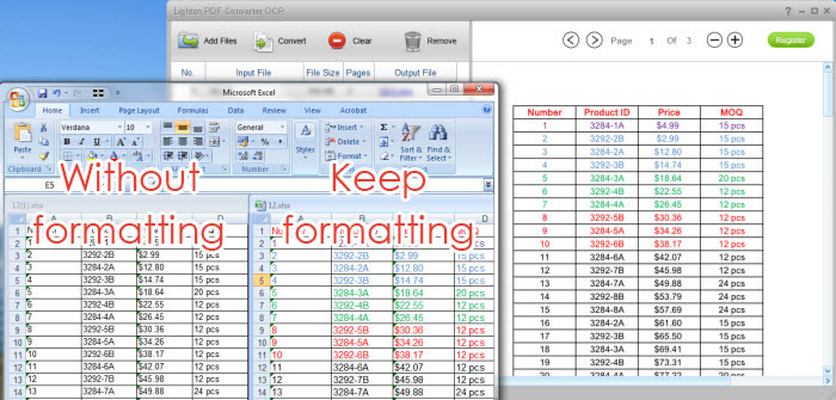Select row header 5 in 12.xlsx
This screenshot has height=400, width=836.
pyautogui.click(x=261, y=280)
